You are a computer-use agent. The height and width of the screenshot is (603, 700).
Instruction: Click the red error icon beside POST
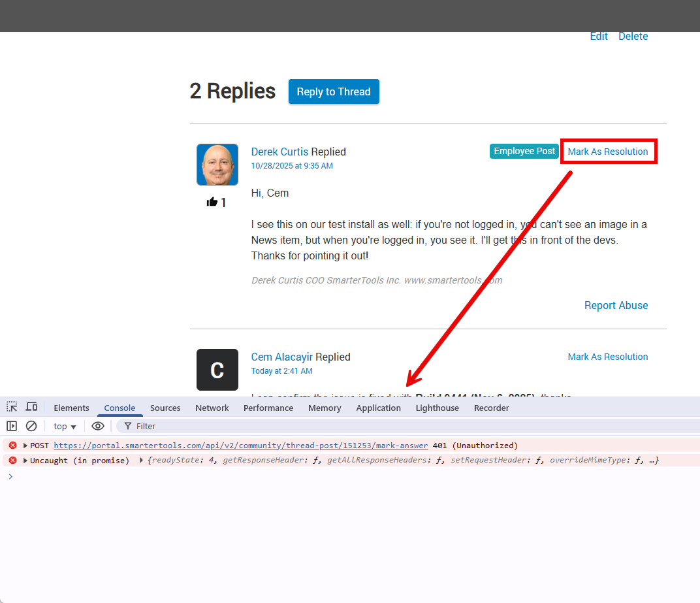tap(12, 446)
